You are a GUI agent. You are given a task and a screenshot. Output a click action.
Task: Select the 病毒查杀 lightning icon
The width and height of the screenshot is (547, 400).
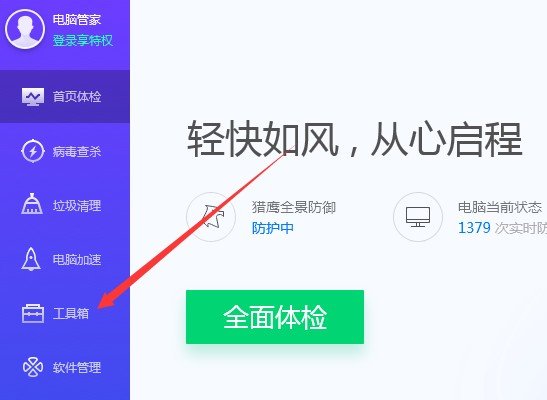[x=33, y=151]
